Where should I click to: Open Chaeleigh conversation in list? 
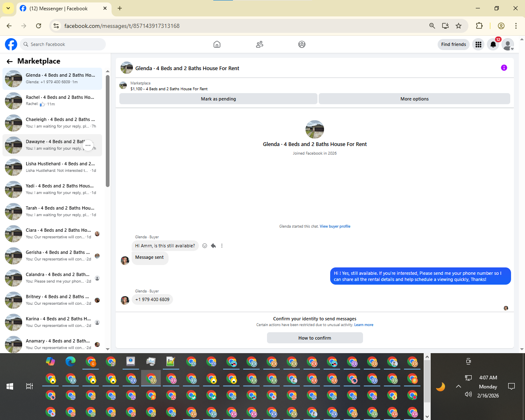[52, 123]
